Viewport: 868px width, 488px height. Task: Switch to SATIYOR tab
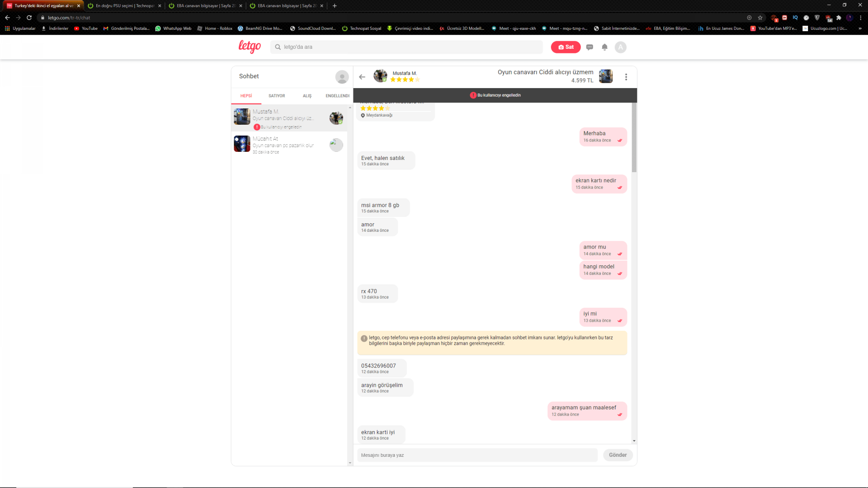pyautogui.click(x=277, y=96)
